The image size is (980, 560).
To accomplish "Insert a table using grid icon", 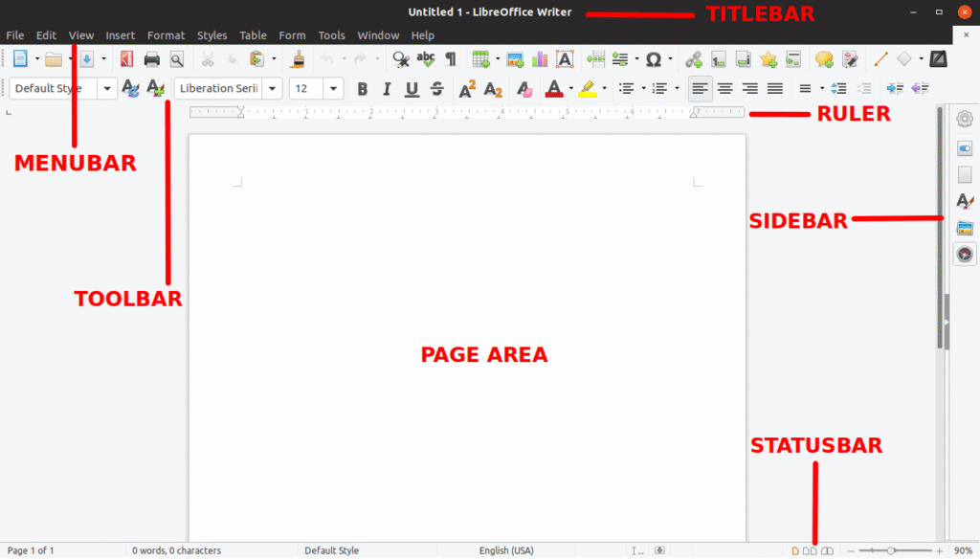I will [x=480, y=59].
